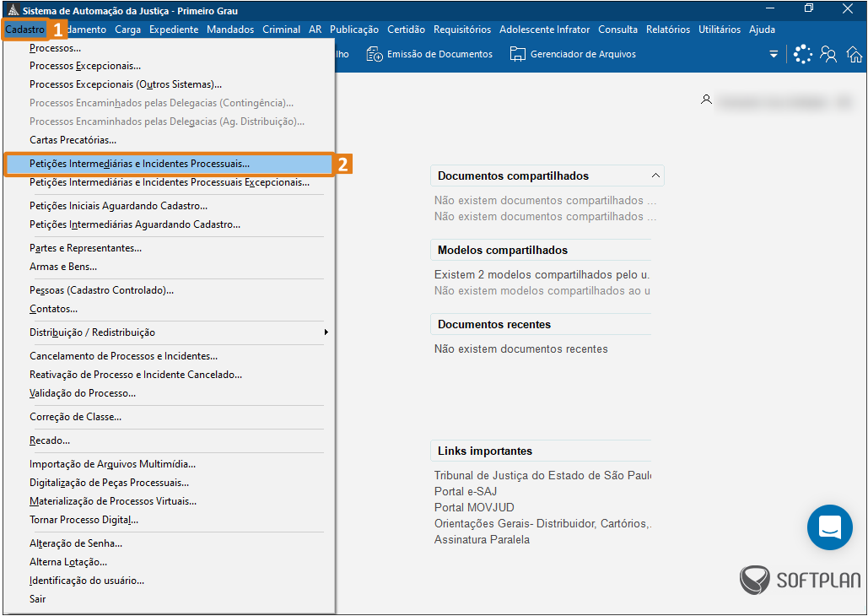Select Petições Intermediárias Aguardando Cadastro...

point(170,224)
